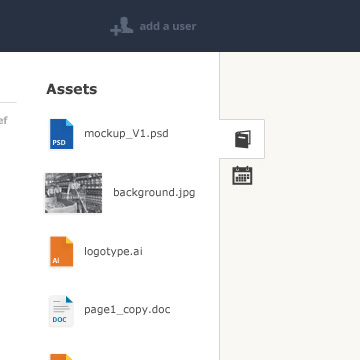Open the assets book tab icon

(x=243, y=139)
